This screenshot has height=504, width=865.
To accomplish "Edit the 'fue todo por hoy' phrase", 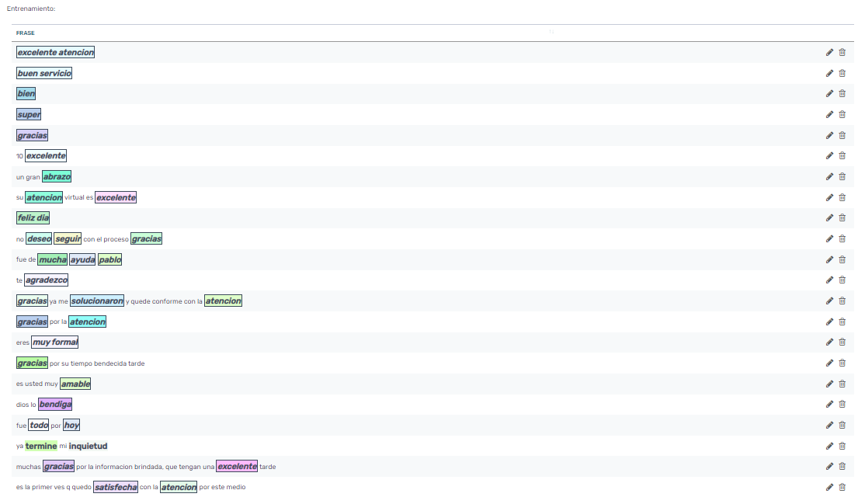I will (829, 425).
